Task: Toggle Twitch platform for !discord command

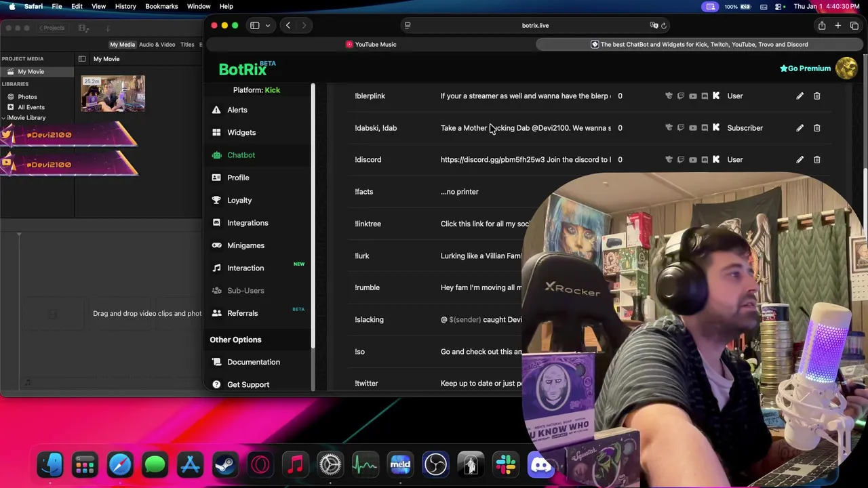Action: [681, 159]
